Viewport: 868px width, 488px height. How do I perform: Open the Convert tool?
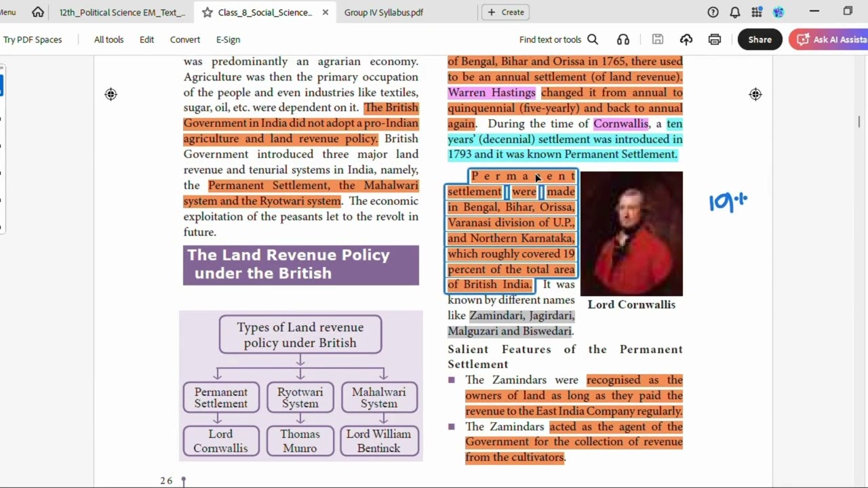185,39
